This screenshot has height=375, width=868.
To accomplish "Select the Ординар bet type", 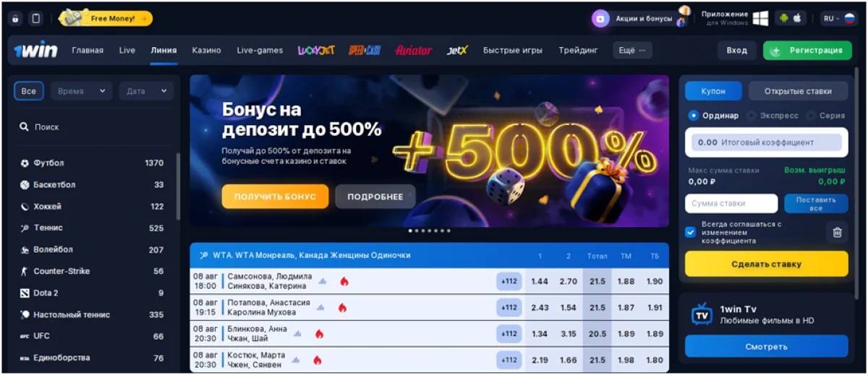I will pyautogui.click(x=714, y=116).
